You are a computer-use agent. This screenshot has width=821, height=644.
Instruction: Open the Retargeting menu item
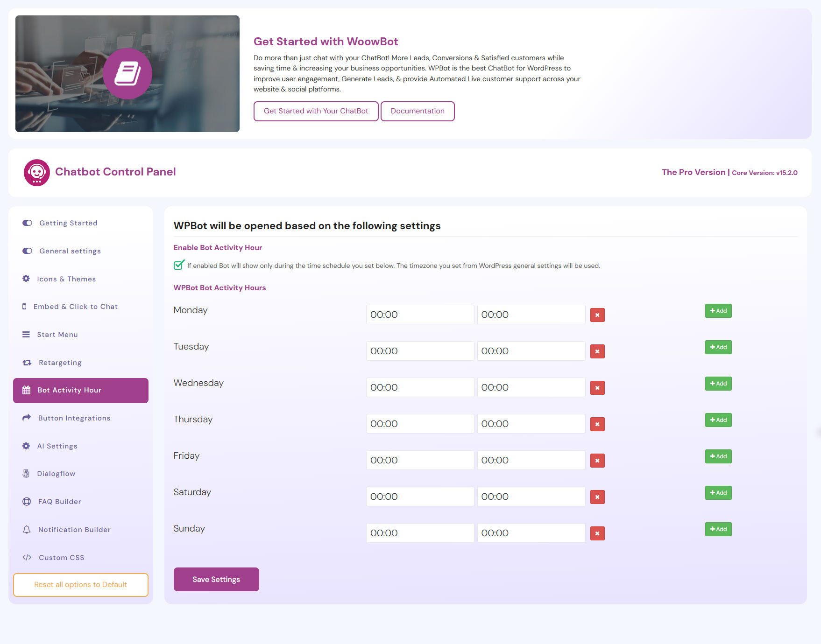coord(60,363)
